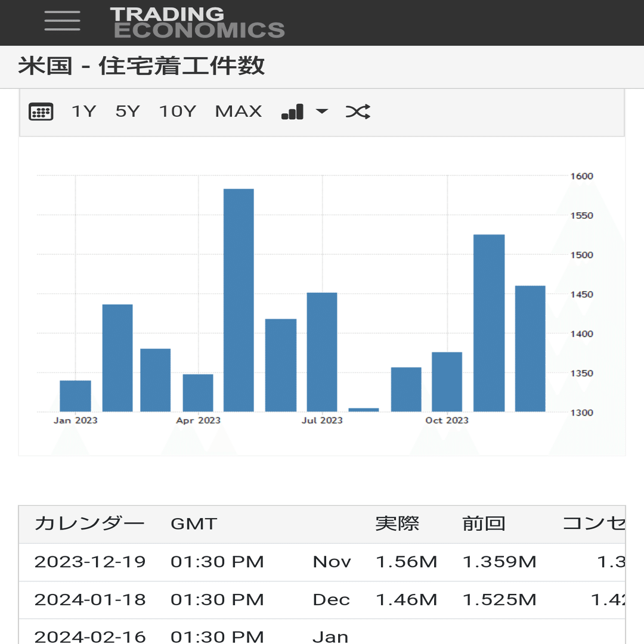This screenshot has width=644, height=644.
Task: Expand the chart type dropdown arrow
Action: click(x=321, y=111)
